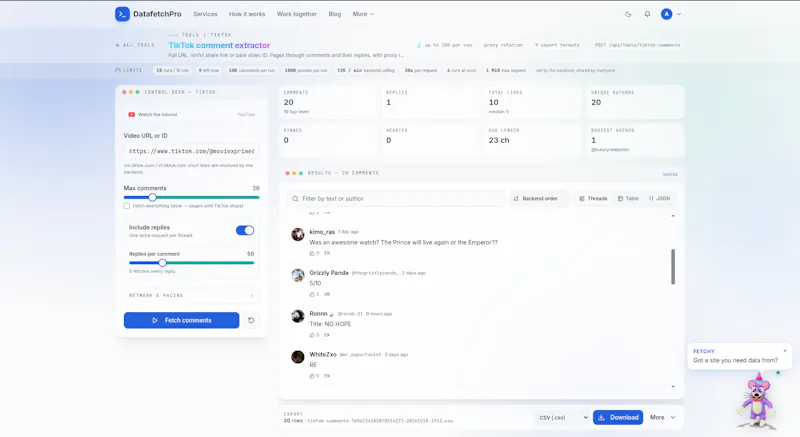Click the TikTok comment extractor title
Viewport: 800px width, 437px height.
tap(219, 45)
